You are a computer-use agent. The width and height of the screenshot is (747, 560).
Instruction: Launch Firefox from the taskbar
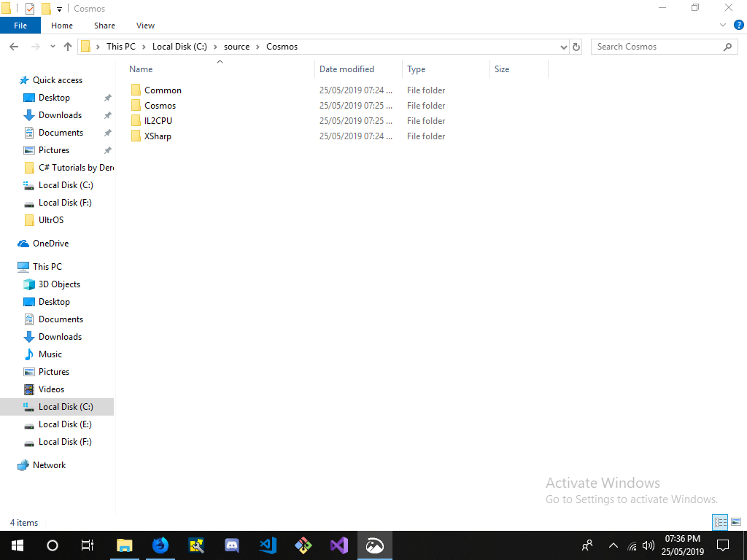click(160, 545)
